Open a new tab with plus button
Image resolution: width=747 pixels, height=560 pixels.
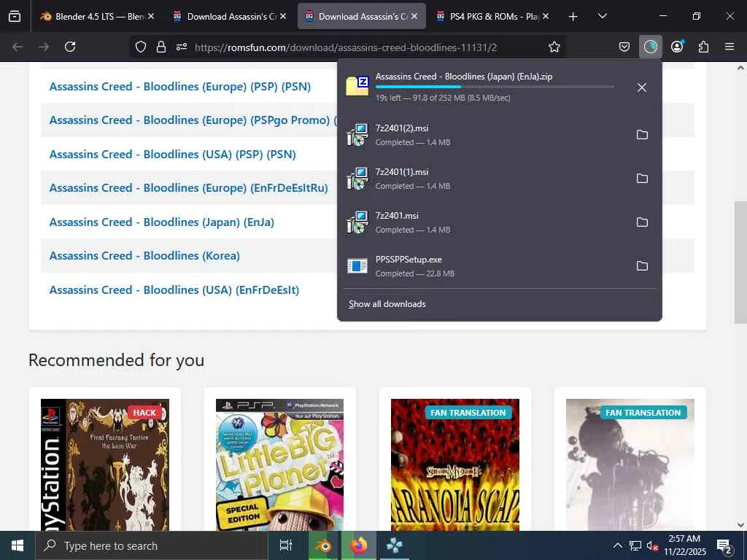(x=573, y=17)
